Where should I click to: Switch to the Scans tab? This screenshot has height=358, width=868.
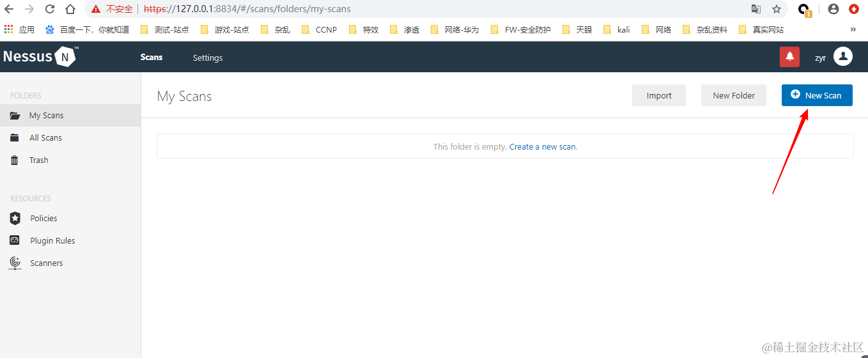tap(151, 57)
